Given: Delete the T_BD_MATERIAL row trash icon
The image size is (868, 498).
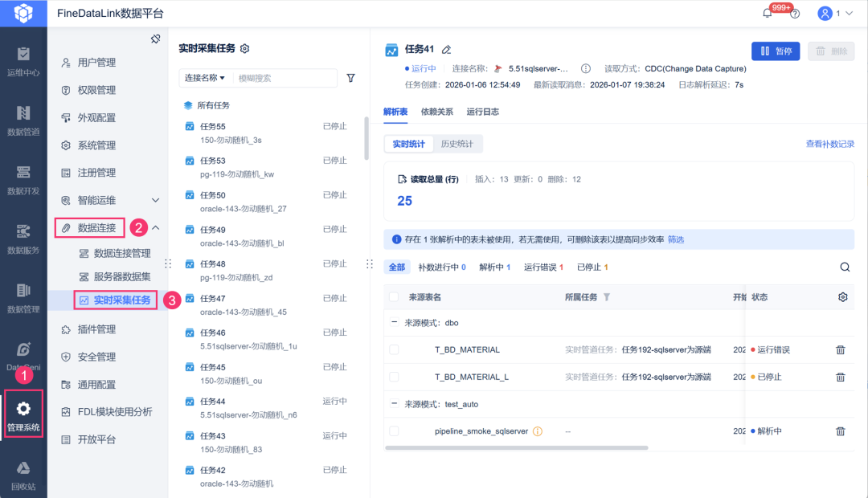Looking at the screenshot, I should tap(841, 349).
